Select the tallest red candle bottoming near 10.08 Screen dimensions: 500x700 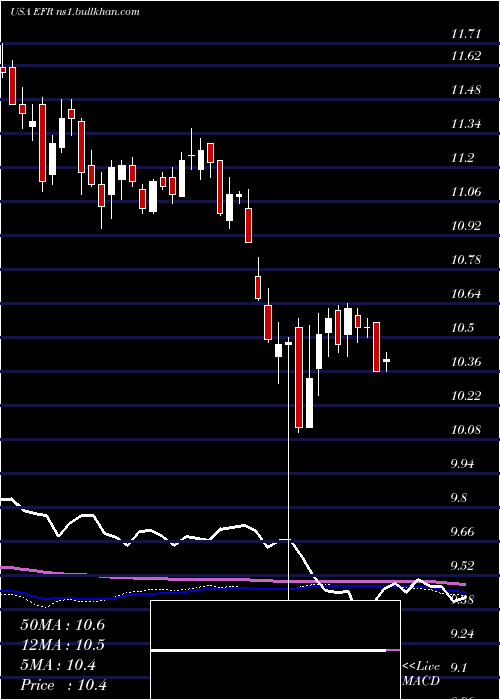tap(299, 377)
